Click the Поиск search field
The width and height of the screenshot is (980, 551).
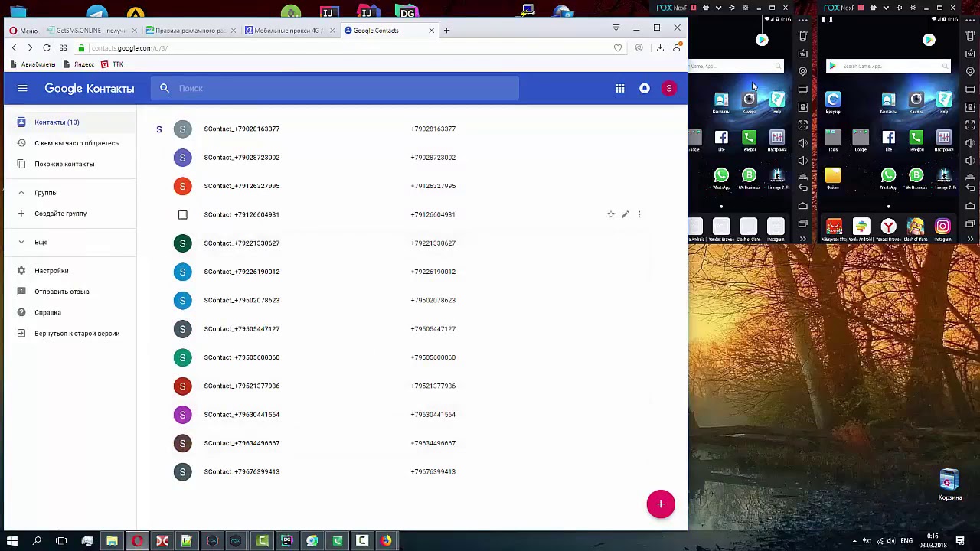pos(337,89)
